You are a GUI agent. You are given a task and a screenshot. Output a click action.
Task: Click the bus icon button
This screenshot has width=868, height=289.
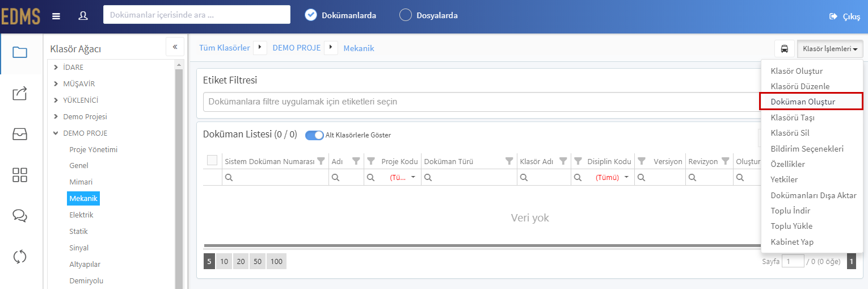785,49
